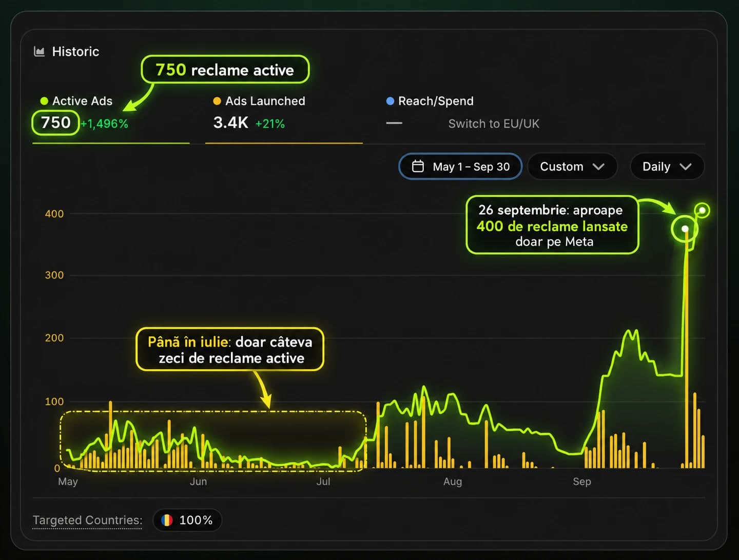Click the Jul x-axis label

pos(323,482)
